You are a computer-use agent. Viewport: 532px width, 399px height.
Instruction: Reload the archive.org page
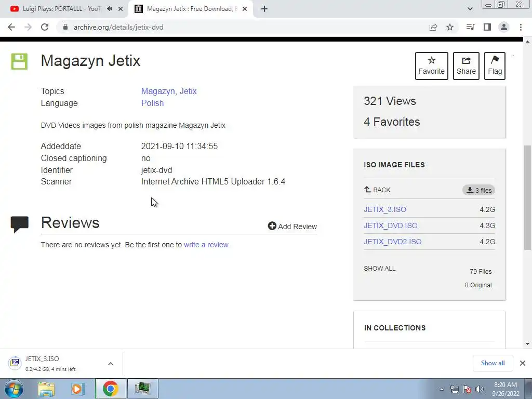pyautogui.click(x=45, y=27)
